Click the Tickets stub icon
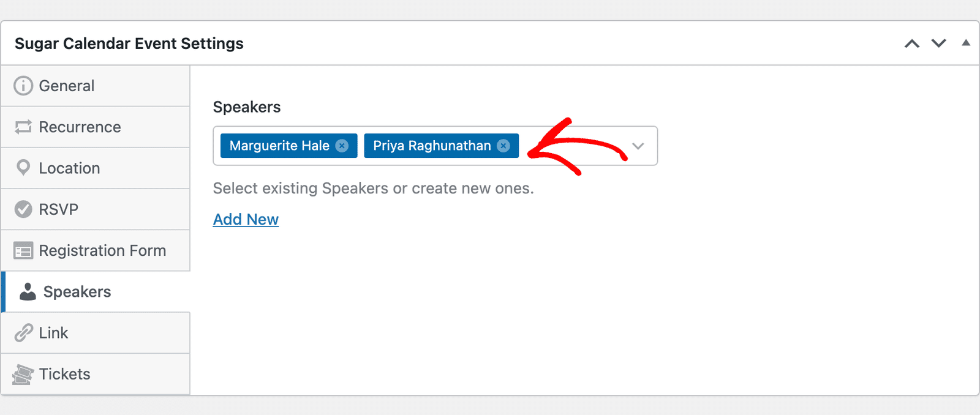 click(23, 374)
